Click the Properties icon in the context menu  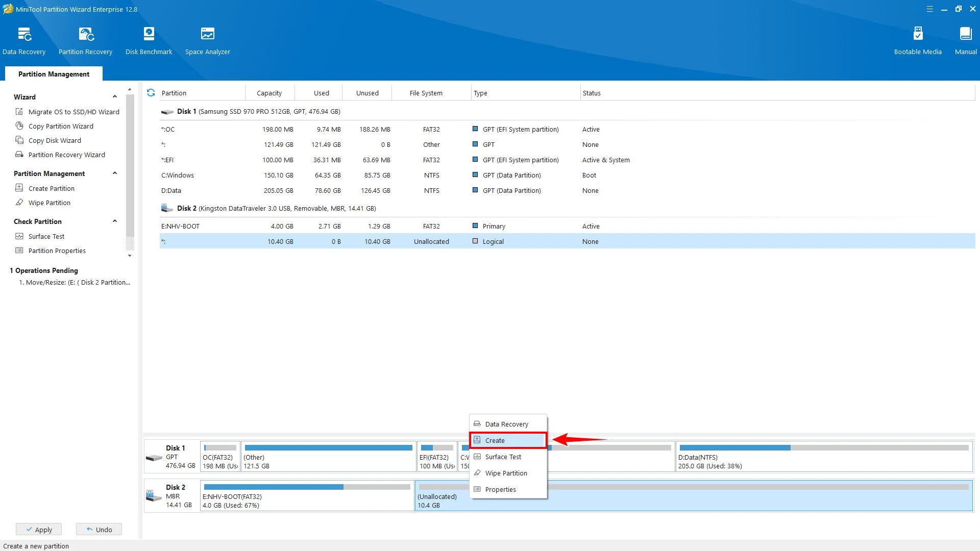click(x=477, y=489)
